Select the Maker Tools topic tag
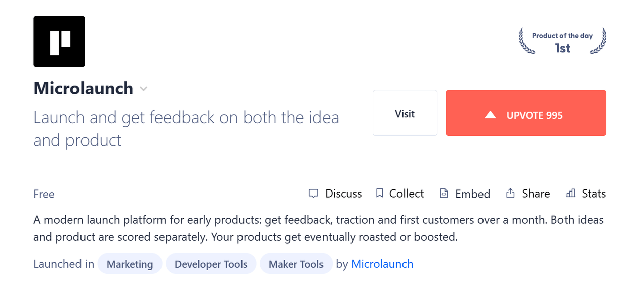This screenshot has height=286, width=644. [x=296, y=264]
